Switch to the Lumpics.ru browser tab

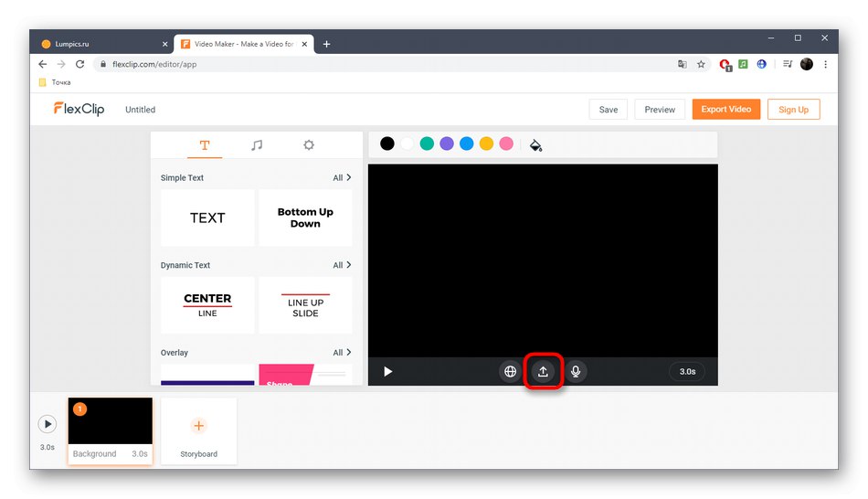point(102,44)
